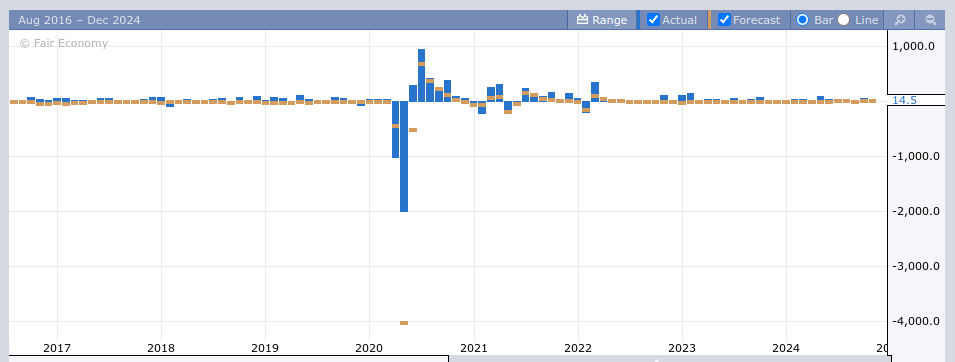Image resolution: width=955 pixels, height=362 pixels.
Task: Click the zoom out magnifier icon
Action: click(931, 20)
